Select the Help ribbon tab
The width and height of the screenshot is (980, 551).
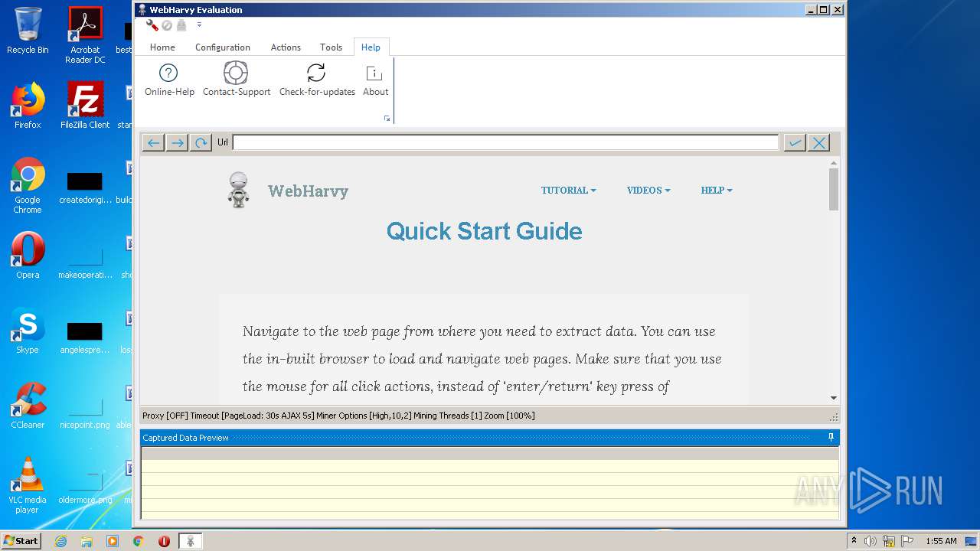coord(371,47)
